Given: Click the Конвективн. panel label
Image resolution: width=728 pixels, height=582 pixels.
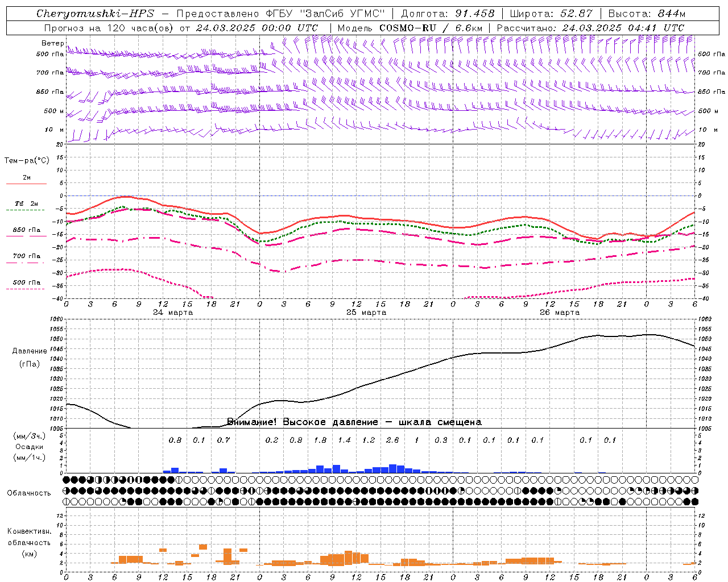Looking at the screenshot, I should [x=29, y=531].
